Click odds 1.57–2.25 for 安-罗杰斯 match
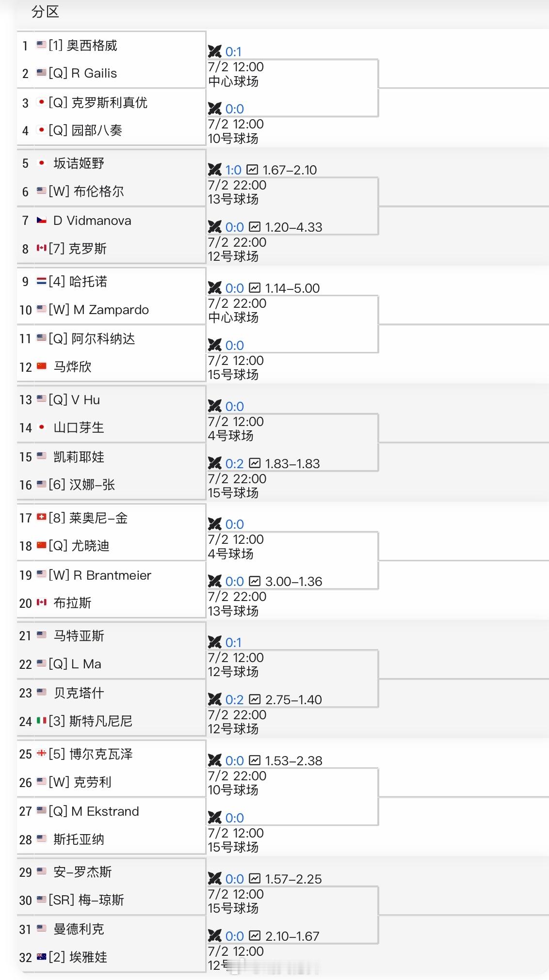The width and height of the screenshot is (549, 980). coord(293,879)
